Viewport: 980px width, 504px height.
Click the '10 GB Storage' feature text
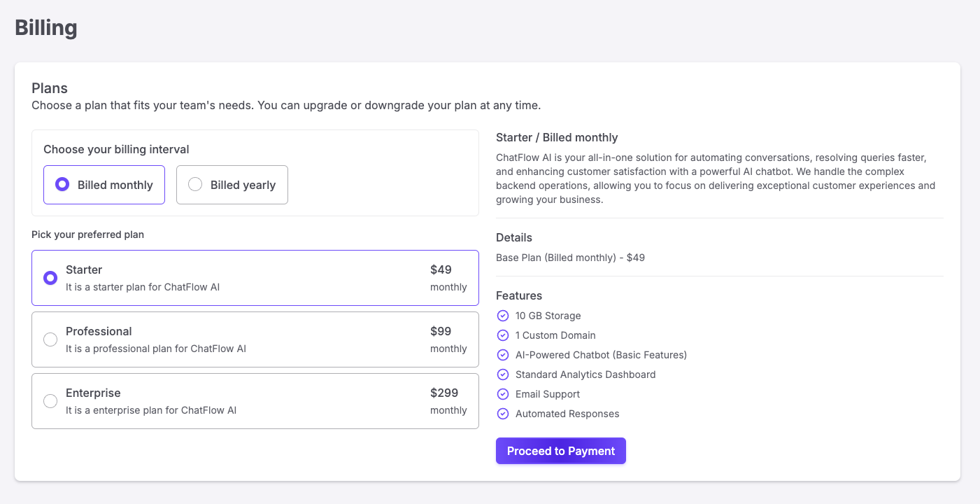(x=548, y=316)
